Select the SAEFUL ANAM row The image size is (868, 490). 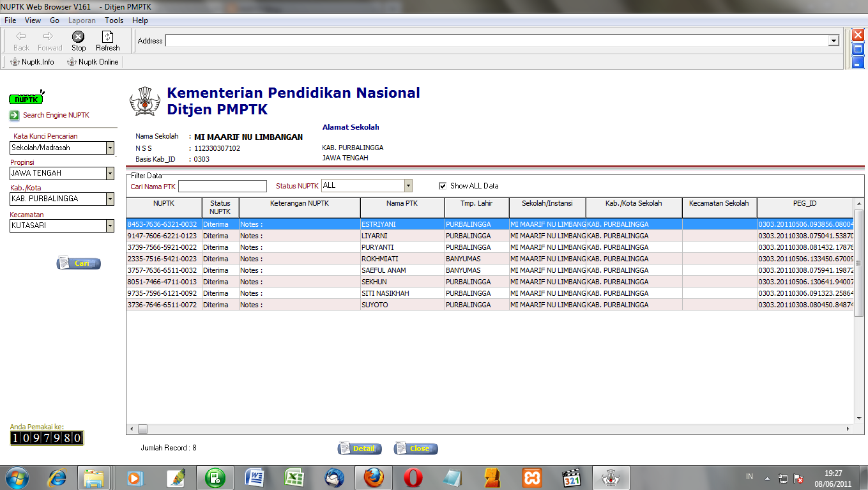(490, 270)
